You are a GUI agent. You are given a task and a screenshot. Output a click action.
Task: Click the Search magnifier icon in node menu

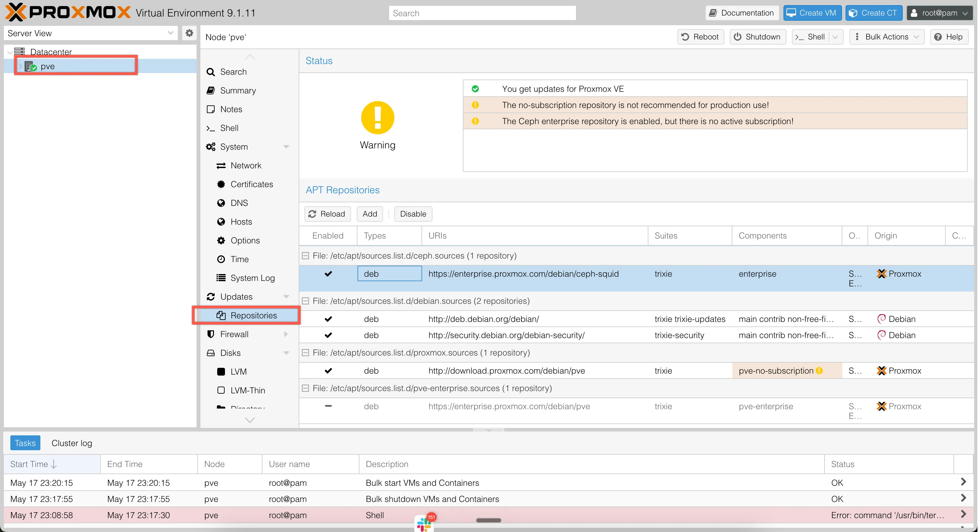[x=210, y=72]
